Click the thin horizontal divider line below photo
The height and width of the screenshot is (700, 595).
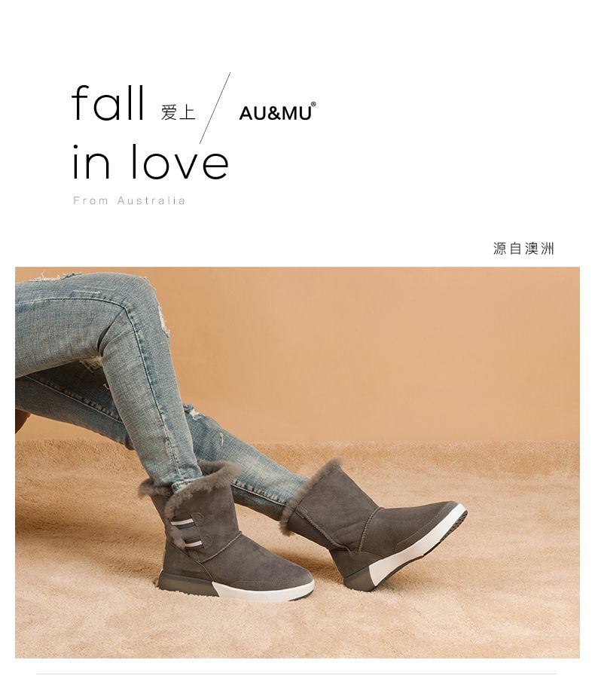297,674
